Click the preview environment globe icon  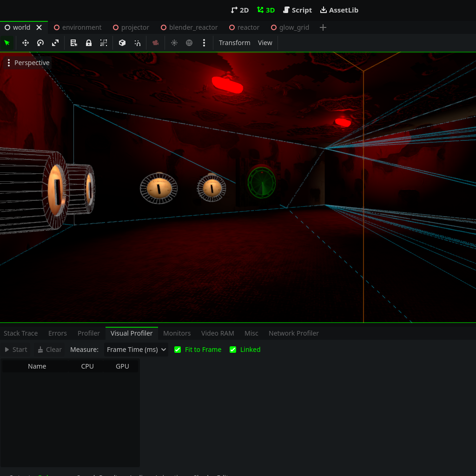[189, 43]
